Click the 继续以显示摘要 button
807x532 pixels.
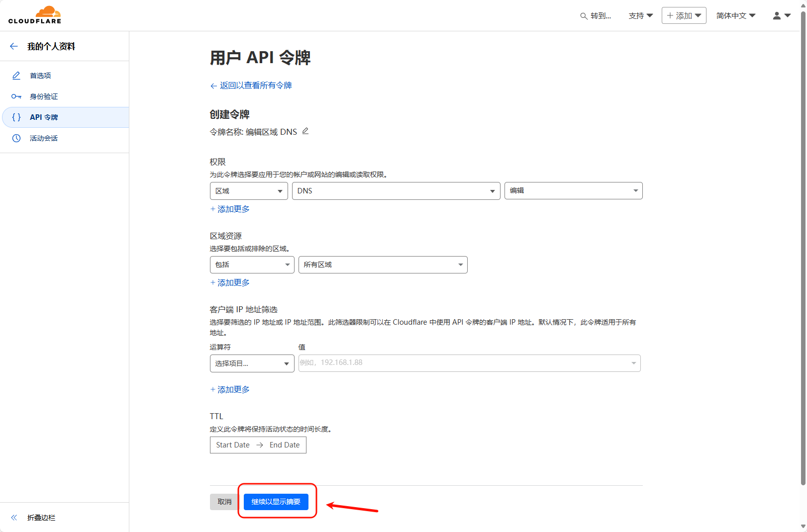click(x=276, y=502)
